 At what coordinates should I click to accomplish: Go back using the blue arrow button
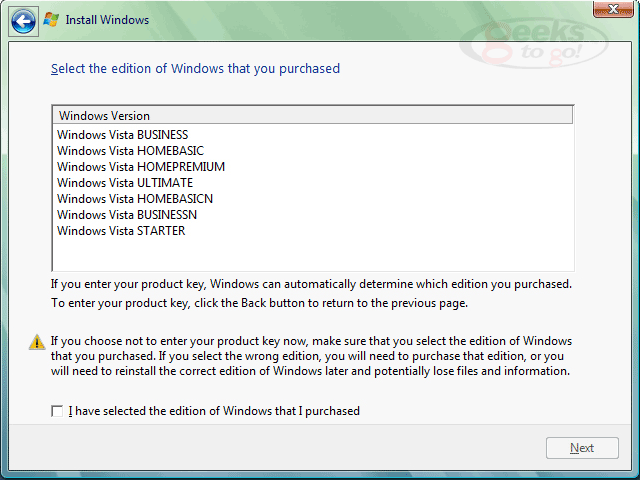pos(23,21)
